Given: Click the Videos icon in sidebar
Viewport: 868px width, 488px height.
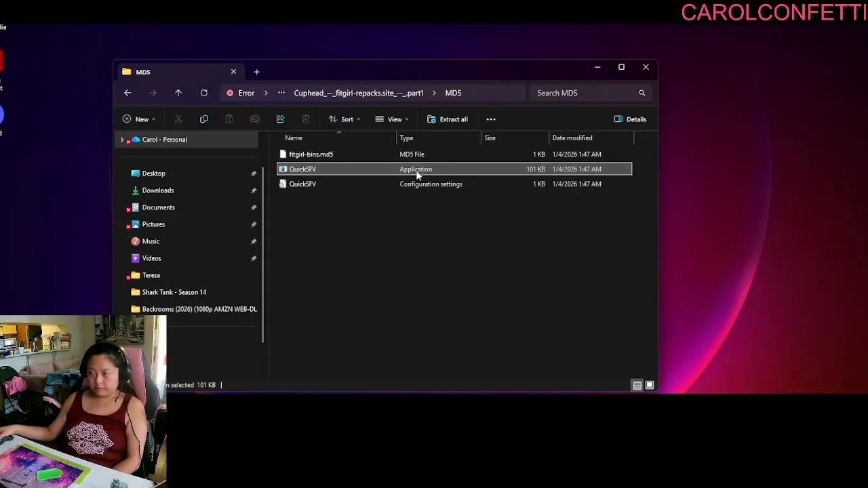Looking at the screenshot, I should point(136,258).
